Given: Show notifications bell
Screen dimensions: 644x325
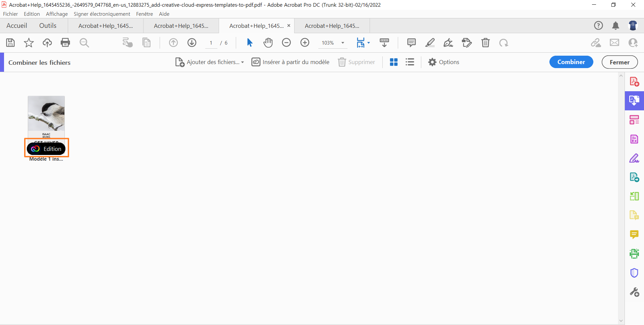Looking at the screenshot, I should click(x=615, y=25).
